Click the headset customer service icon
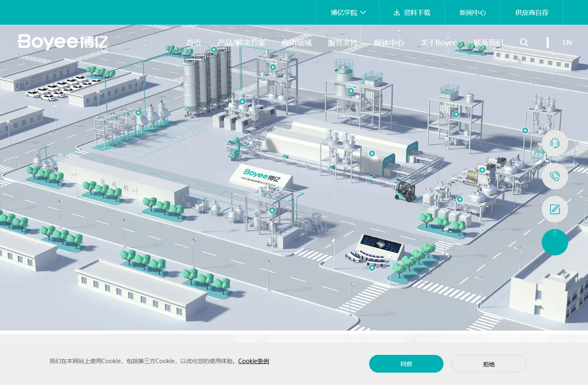 [555, 143]
